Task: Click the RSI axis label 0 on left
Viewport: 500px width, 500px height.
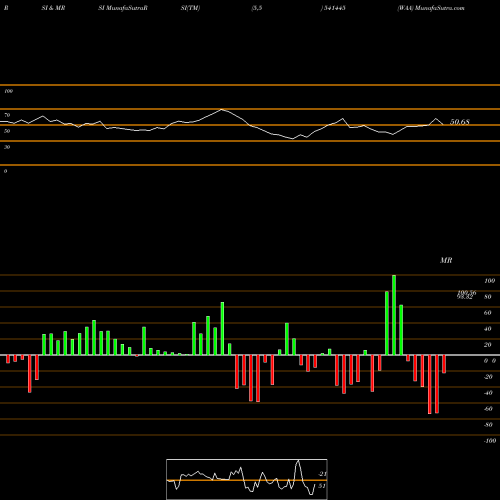Action: [5, 171]
